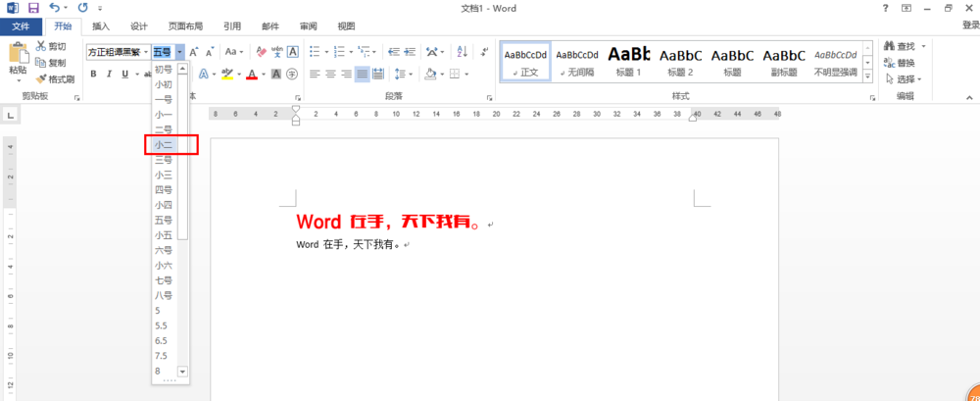
Task: Click the red font color button
Action: (251, 75)
